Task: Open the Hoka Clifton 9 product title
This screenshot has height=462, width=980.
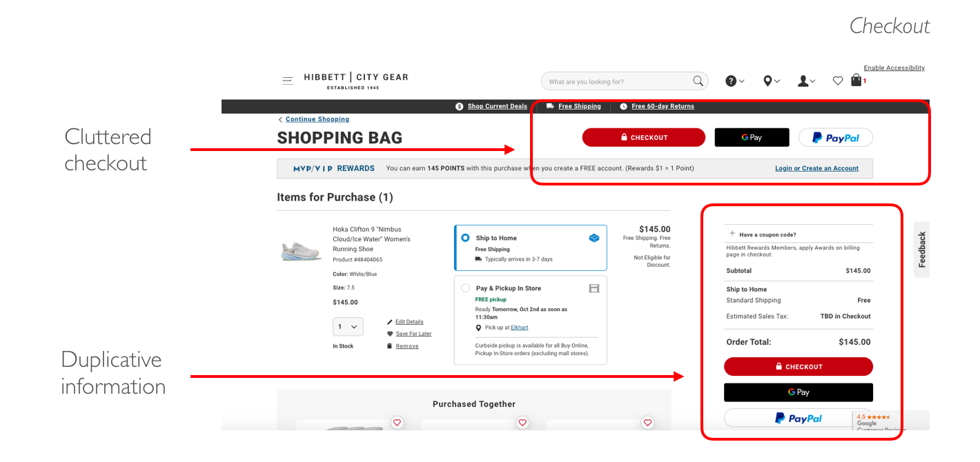Action: pyautogui.click(x=371, y=239)
